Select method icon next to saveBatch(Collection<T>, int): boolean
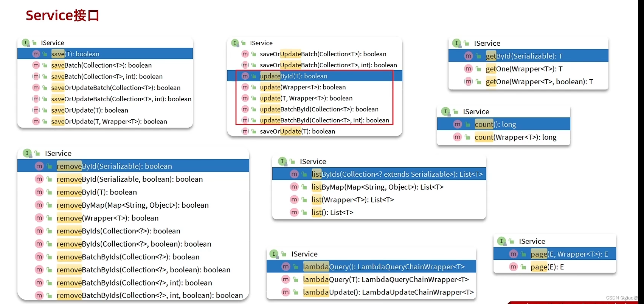Image resolution: width=644 pixels, height=304 pixels. tap(36, 76)
